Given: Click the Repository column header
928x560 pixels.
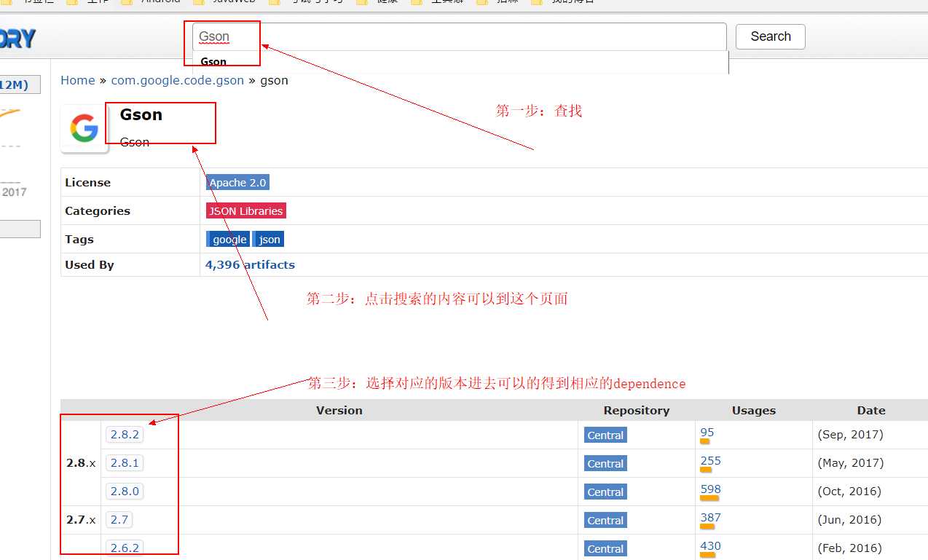Looking at the screenshot, I should point(637,411).
